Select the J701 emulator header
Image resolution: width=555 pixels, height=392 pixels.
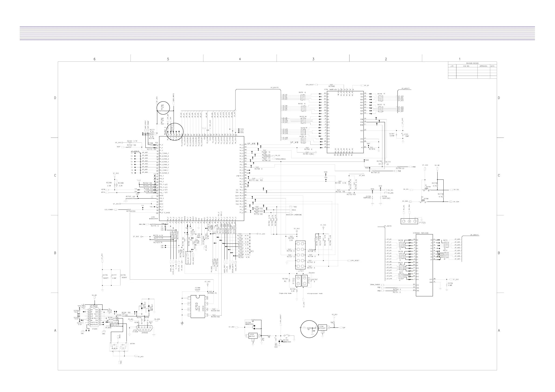(301, 255)
